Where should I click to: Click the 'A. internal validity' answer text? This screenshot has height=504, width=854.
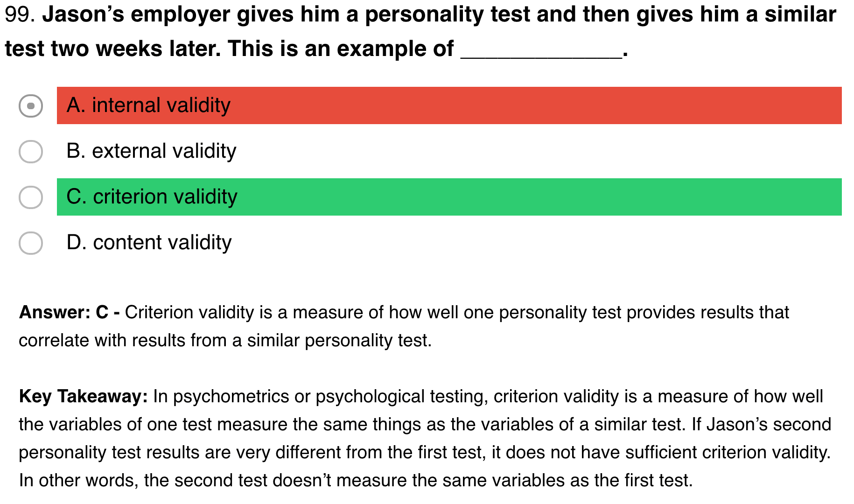pyautogui.click(x=148, y=105)
